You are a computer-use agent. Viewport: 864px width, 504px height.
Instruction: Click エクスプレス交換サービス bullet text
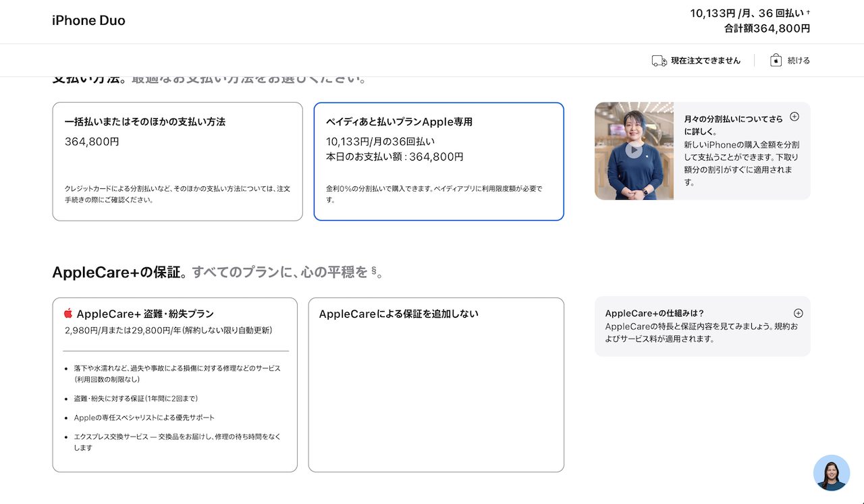(178, 442)
